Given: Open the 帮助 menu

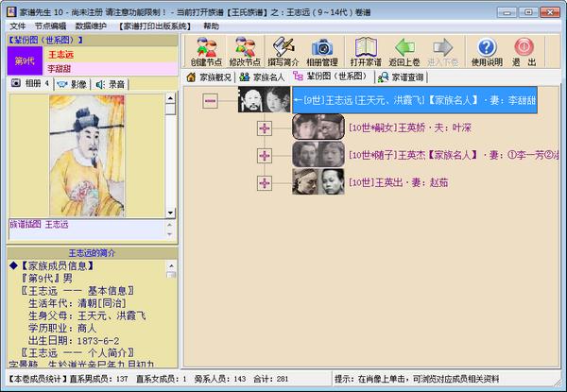Looking at the screenshot, I should 211,26.
